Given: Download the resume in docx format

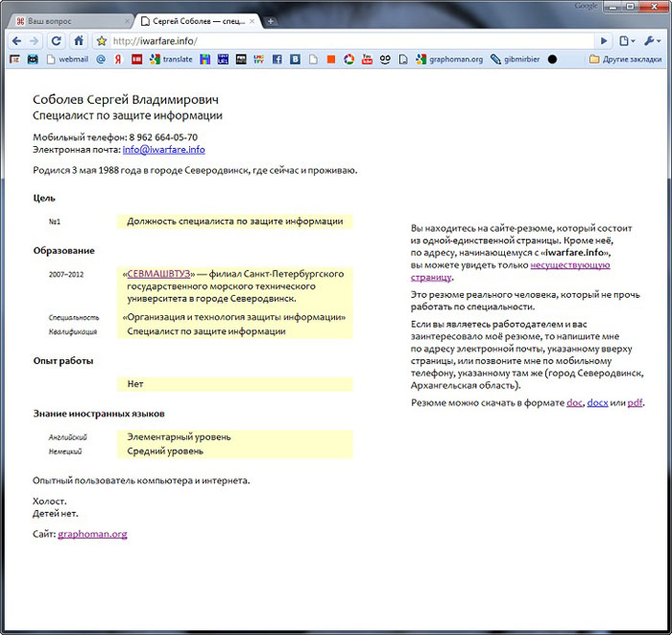Looking at the screenshot, I should tap(597, 403).
